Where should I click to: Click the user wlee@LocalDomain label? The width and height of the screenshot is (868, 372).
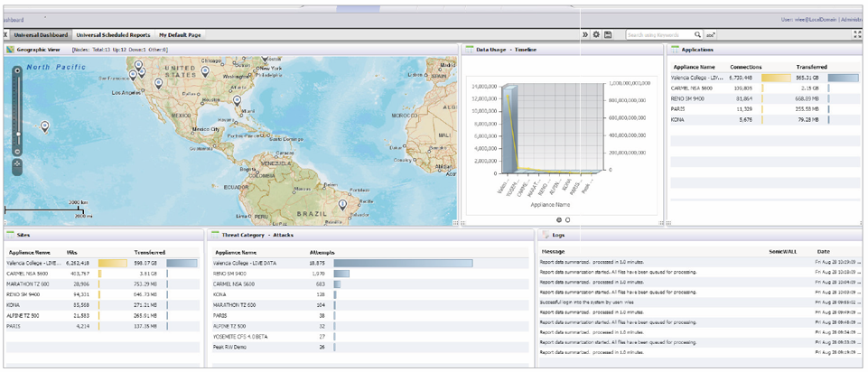pos(808,20)
